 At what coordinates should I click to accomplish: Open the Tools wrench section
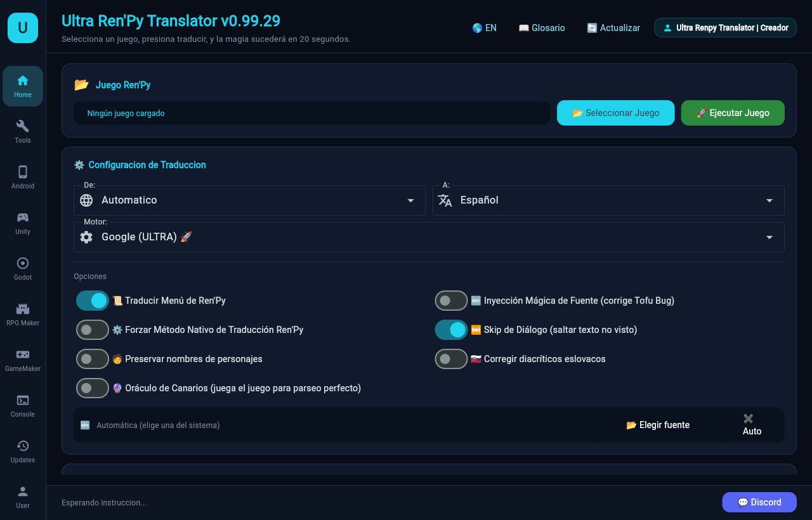[23, 132]
